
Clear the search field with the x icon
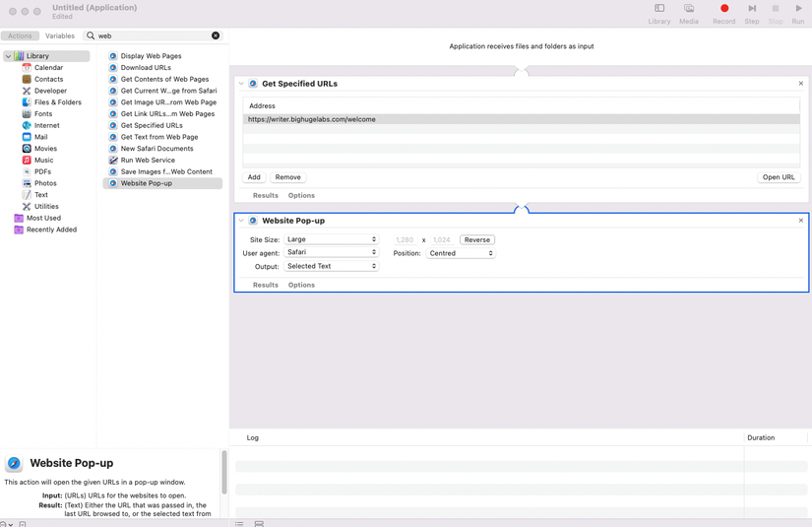tap(216, 35)
